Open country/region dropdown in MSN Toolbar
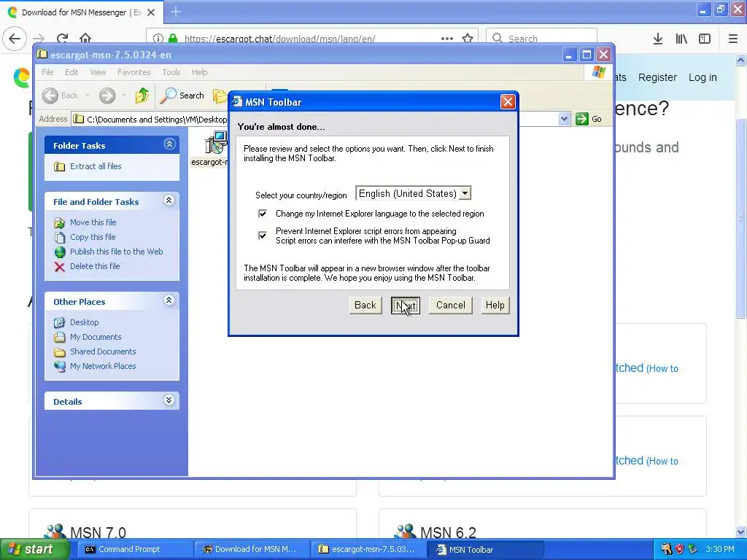The height and width of the screenshot is (560, 747). (465, 193)
